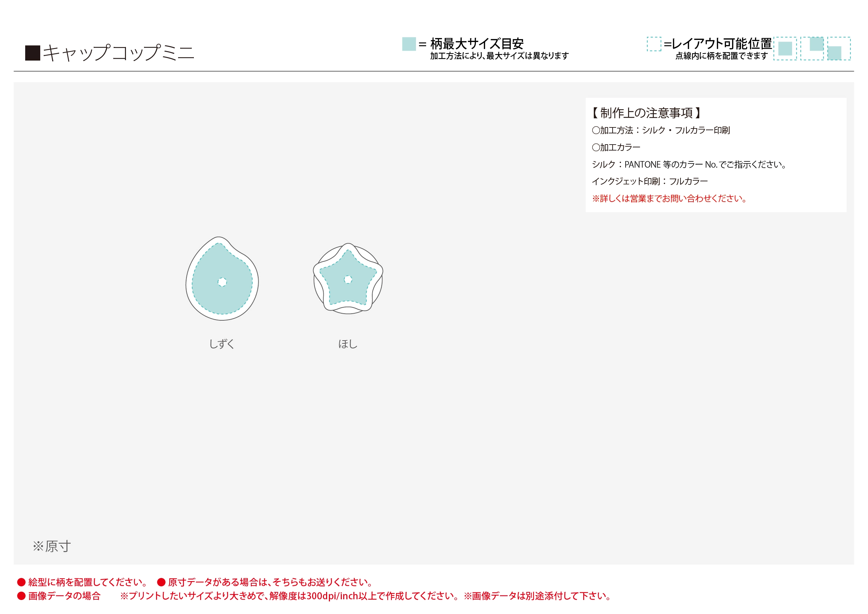
Task: Click the red bullet before 原寸データがある場合
Action: (x=161, y=582)
